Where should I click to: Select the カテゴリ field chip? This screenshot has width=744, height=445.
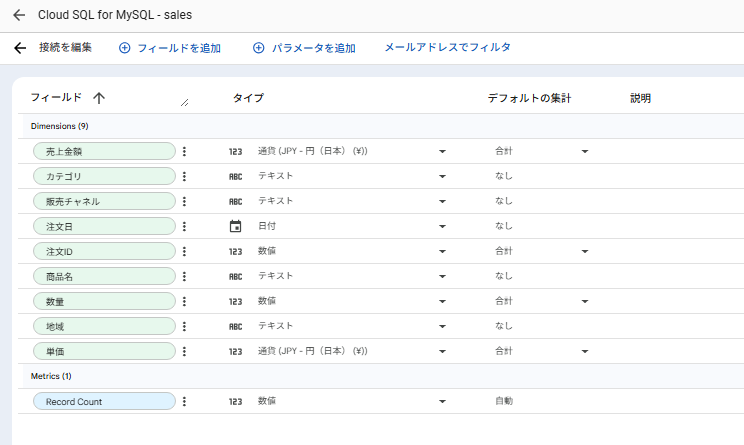tap(104, 176)
